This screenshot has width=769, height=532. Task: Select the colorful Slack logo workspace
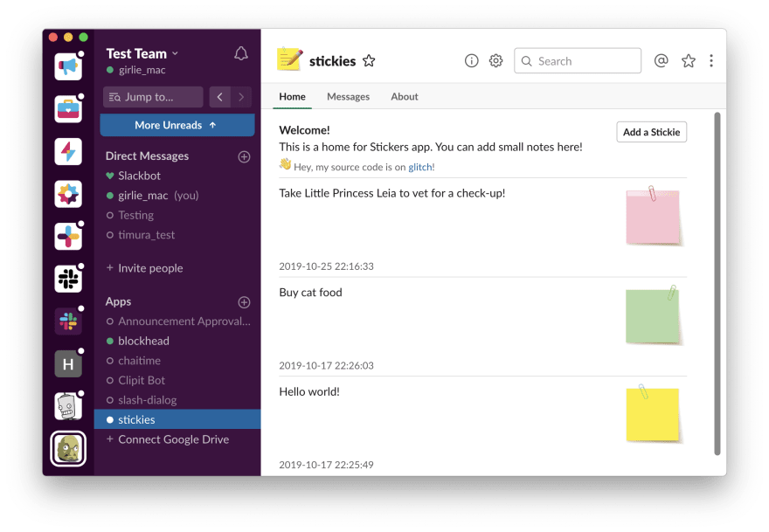pyautogui.click(x=68, y=321)
